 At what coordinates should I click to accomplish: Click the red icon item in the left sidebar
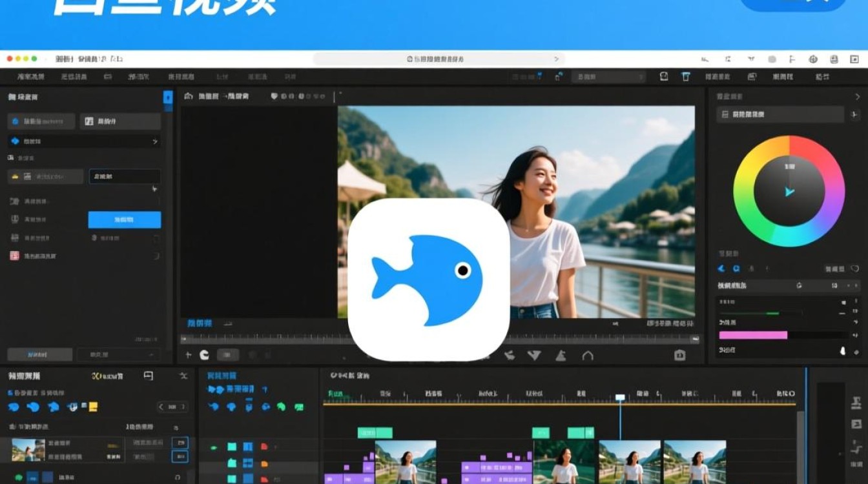click(x=14, y=256)
